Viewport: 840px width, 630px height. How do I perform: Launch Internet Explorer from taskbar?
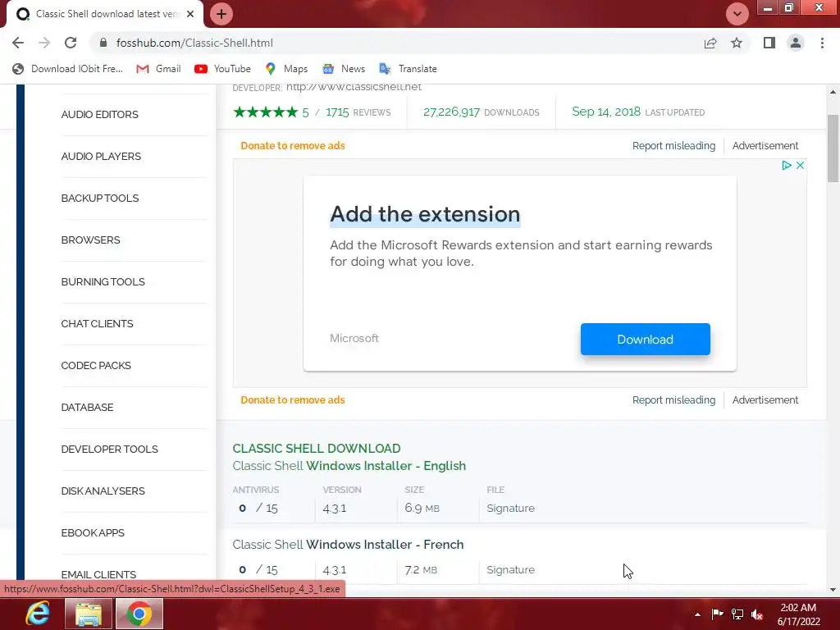pos(38,614)
